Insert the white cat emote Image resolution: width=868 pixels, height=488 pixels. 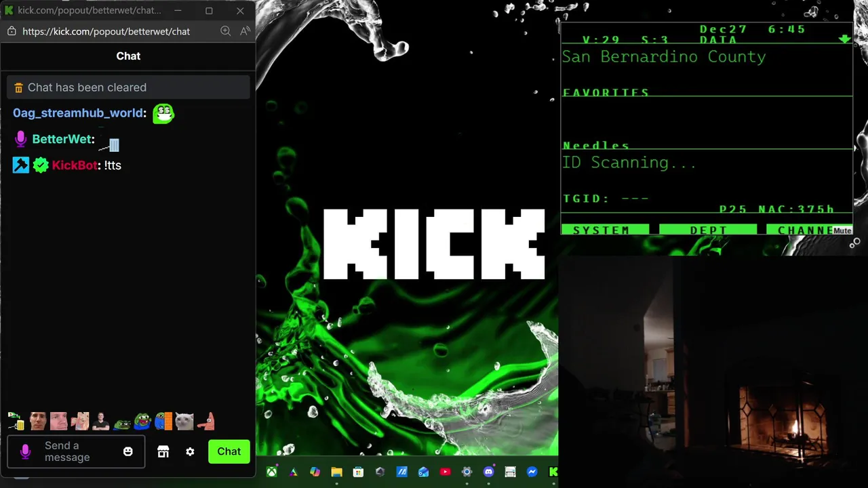click(x=184, y=422)
